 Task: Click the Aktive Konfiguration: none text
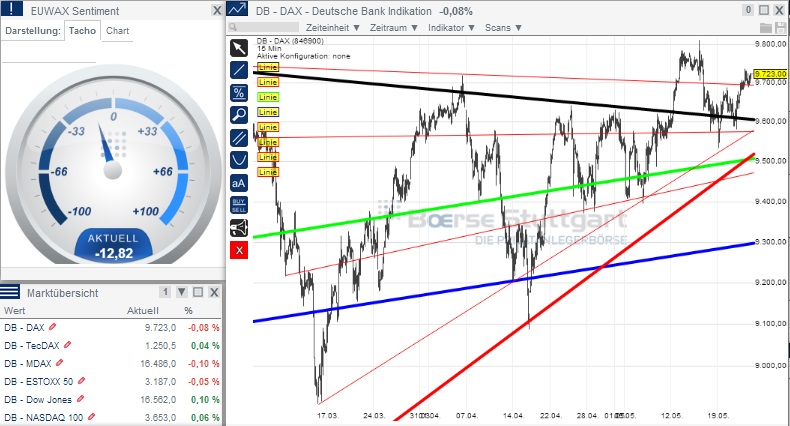click(x=303, y=56)
